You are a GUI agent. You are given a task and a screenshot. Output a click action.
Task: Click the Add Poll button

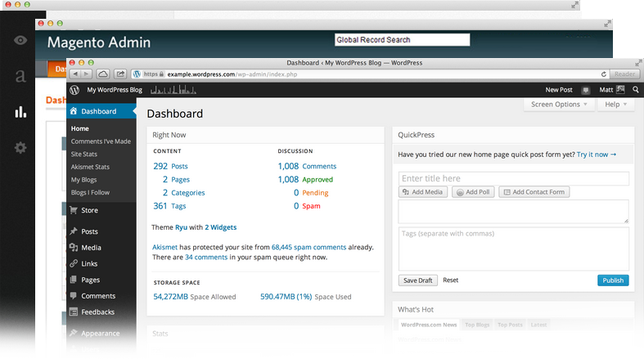click(473, 191)
